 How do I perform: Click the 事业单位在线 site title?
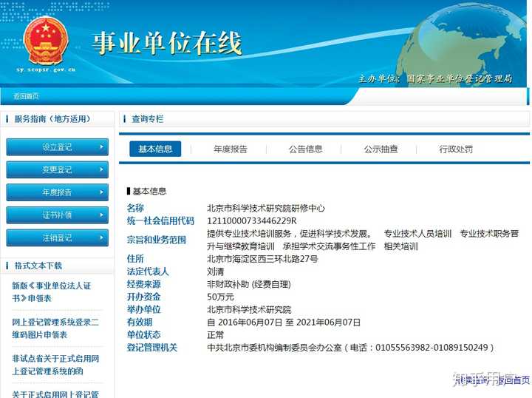(167, 43)
